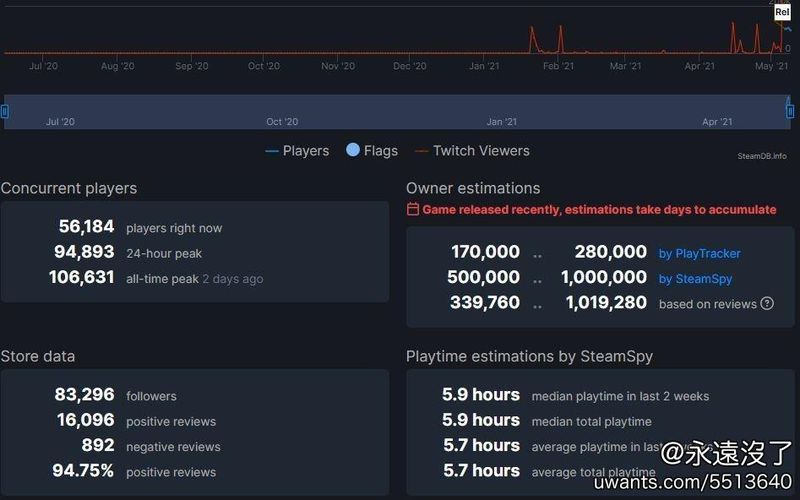Image resolution: width=800 pixels, height=500 pixels.
Task: Click the Concurrent players heading
Action: (69, 188)
